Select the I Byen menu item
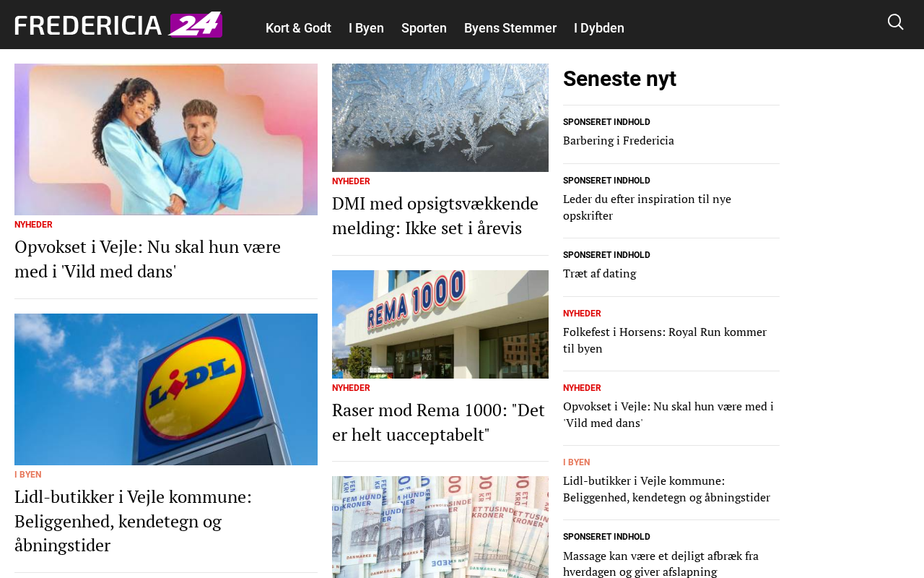This screenshot has height=578, width=924. pos(366,28)
